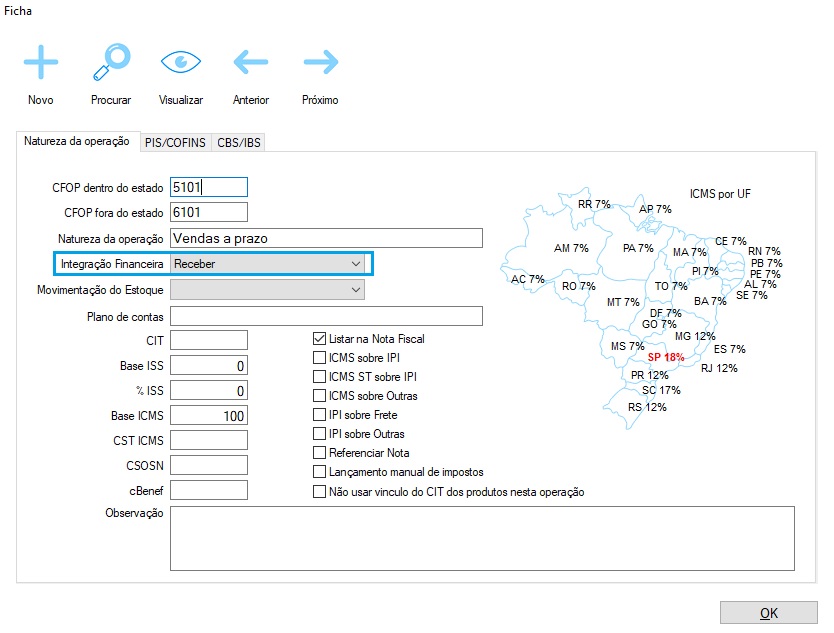Tick the Referenciar Nota checkbox
Viewport: 834px width, 633px height.
click(320, 453)
